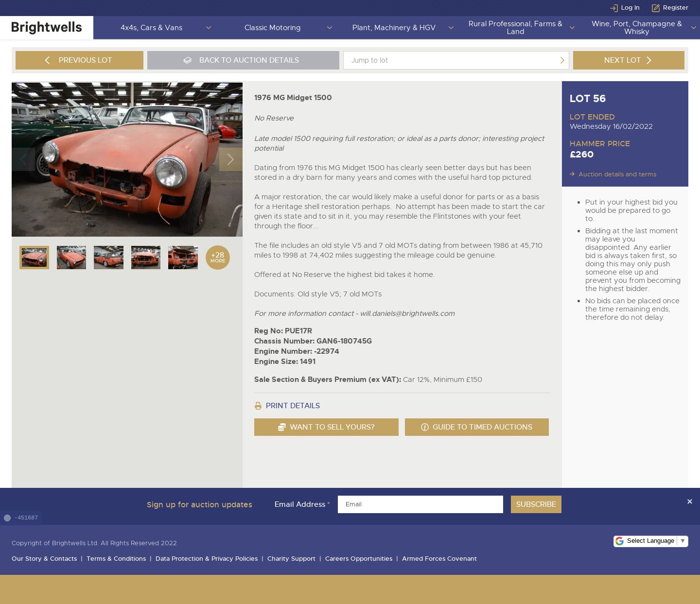700x604 pixels.
Task: Open the Select Language dropdown
Action: (651, 541)
